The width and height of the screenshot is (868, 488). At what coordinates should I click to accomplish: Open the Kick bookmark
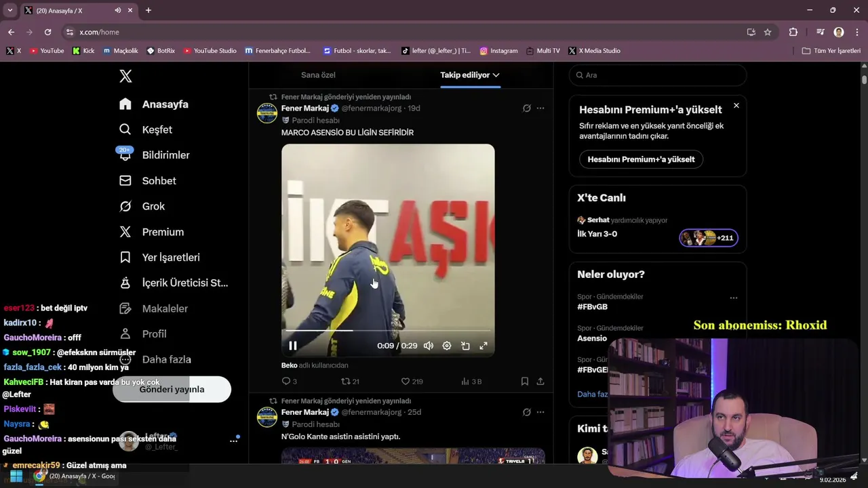(83, 51)
